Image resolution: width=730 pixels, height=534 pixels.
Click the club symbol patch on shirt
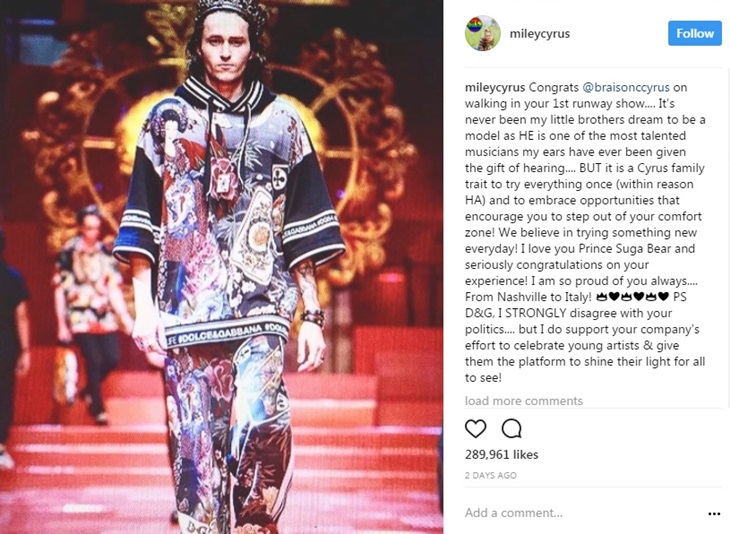[x=279, y=178]
